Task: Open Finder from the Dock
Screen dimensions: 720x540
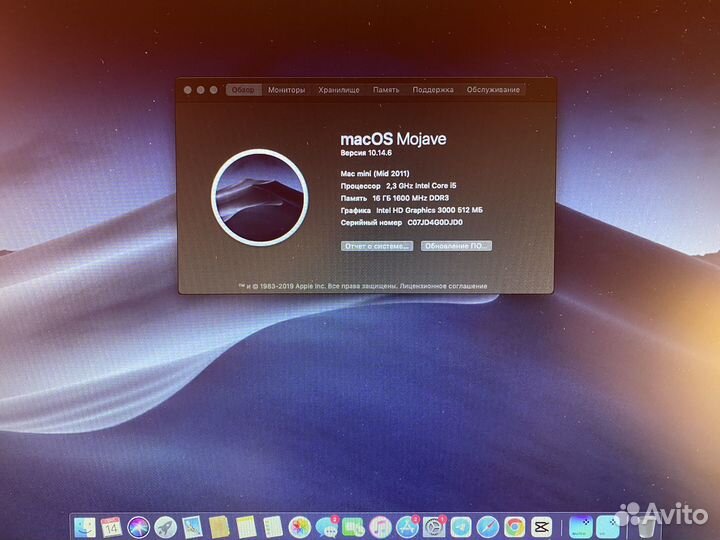Action: [85, 527]
